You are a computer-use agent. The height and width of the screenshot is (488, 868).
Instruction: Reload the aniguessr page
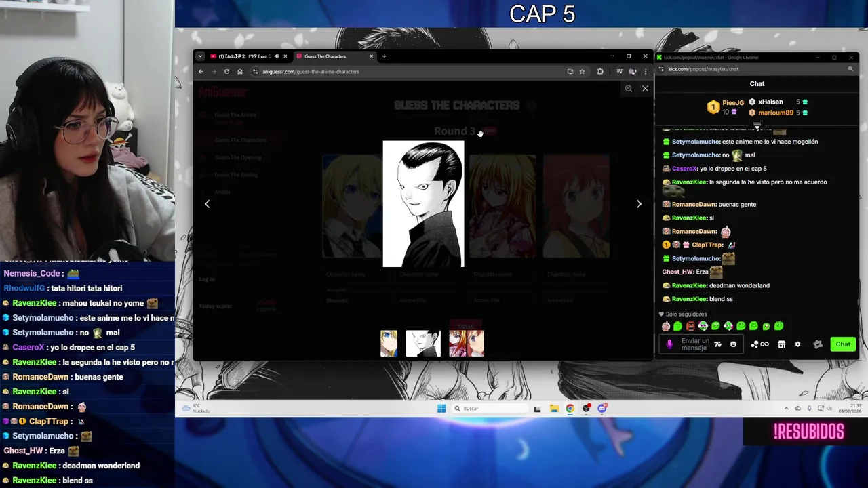tap(226, 71)
